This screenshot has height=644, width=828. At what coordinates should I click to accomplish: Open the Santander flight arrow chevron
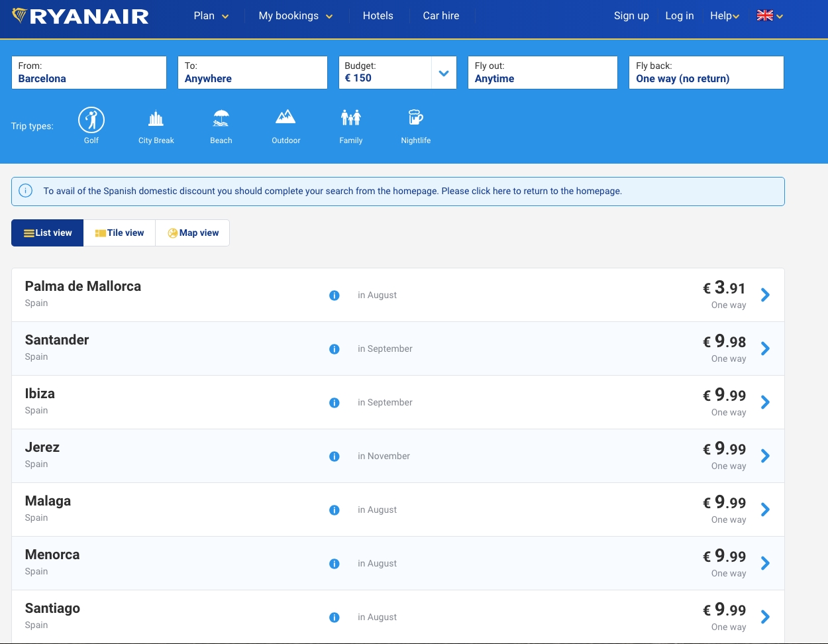pyautogui.click(x=765, y=349)
